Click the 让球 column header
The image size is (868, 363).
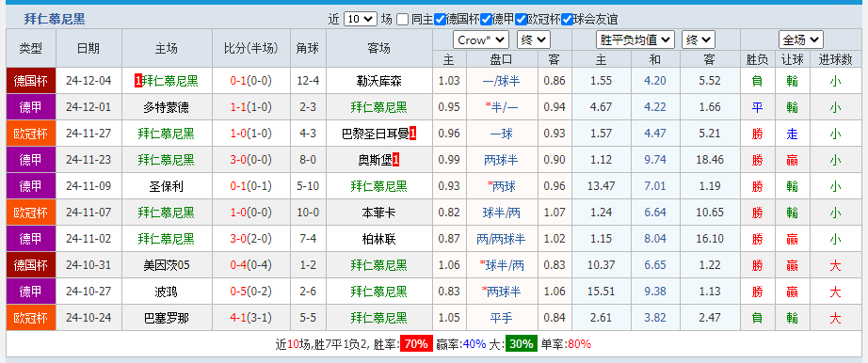[x=792, y=59]
